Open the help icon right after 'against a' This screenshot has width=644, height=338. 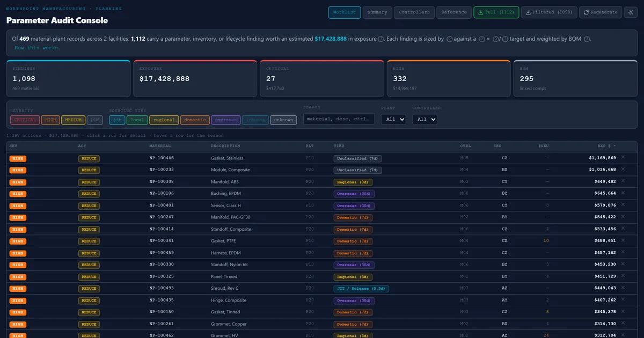click(481, 39)
